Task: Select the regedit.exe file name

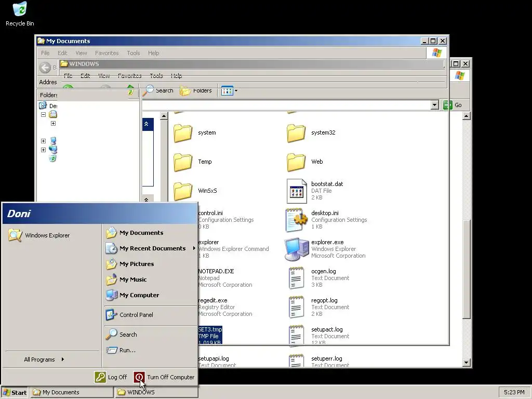Action: pyautogui.click(x=212, y=300)
